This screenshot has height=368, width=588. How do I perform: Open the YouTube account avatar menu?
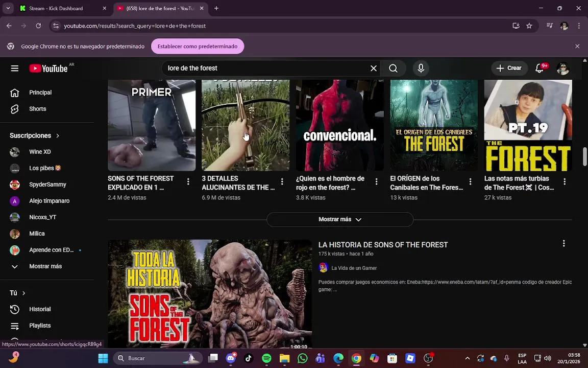[x=563, y=68]
